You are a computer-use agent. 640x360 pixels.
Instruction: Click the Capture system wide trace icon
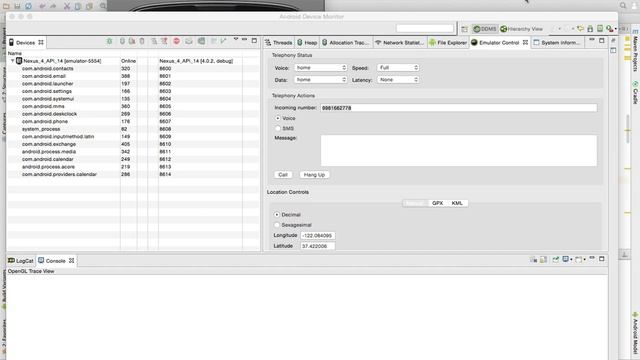click(213, 41)
